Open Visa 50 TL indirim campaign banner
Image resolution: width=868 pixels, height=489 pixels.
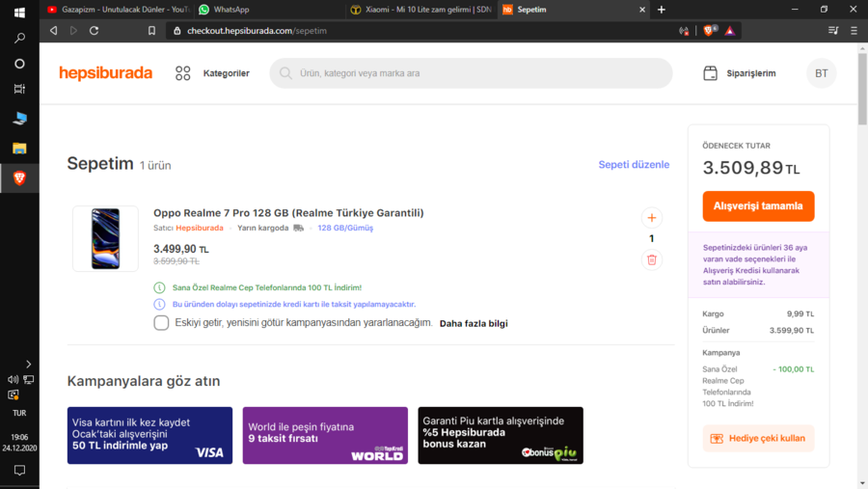(150, 435)
